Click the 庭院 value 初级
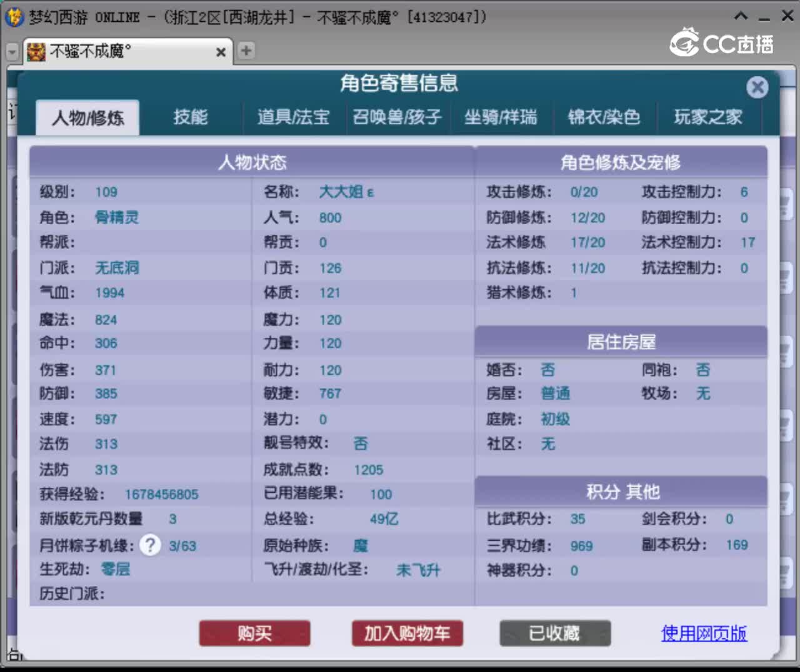 pos(555,419)
